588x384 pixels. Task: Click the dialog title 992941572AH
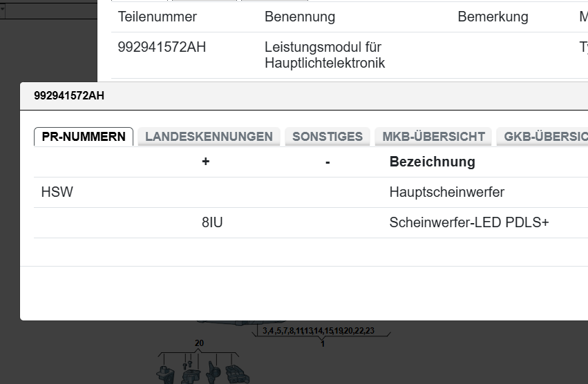tap(69, 96)
